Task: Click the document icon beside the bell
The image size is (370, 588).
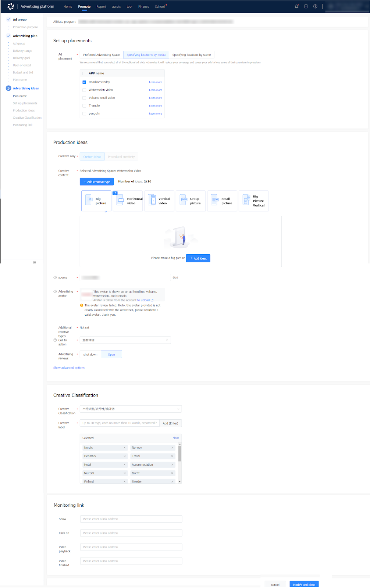Action: click(x=306, y=6)
